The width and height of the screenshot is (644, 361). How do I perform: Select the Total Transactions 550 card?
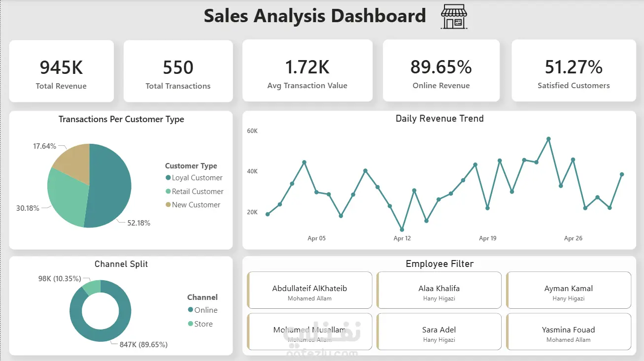[178, 71]
